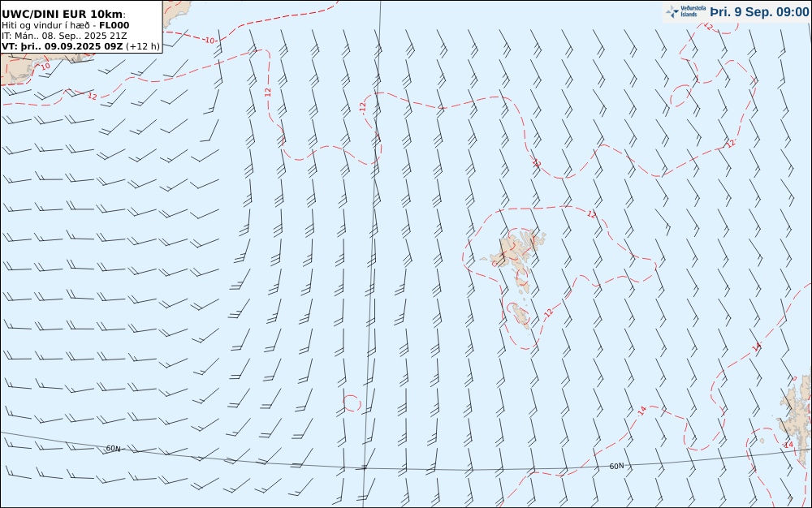This screenshot has width=812, height=508.
Task: Click the 'IT: Mán.. 08. Sep.. 2025 21Z' line
Action: (64, 36)
